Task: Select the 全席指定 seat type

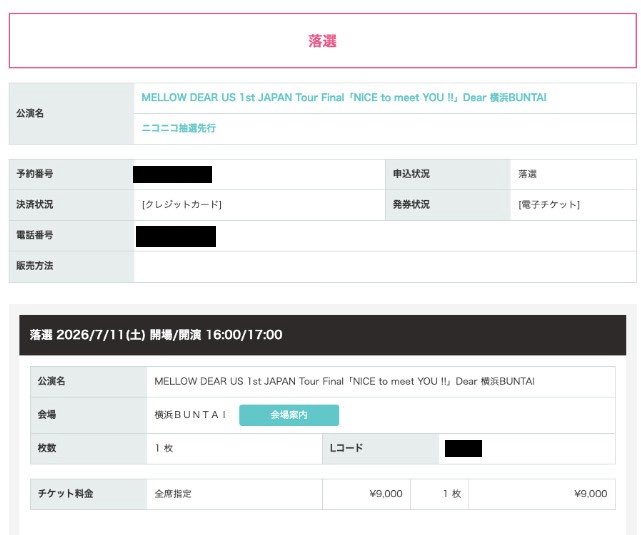Action: coord(173,494)
